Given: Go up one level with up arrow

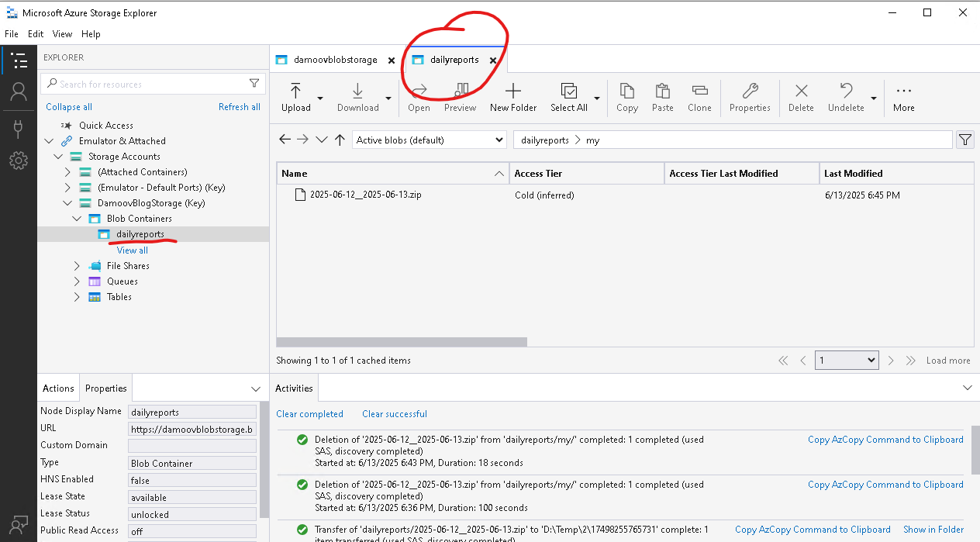Looking at the screenshot, I should (340, 140).
